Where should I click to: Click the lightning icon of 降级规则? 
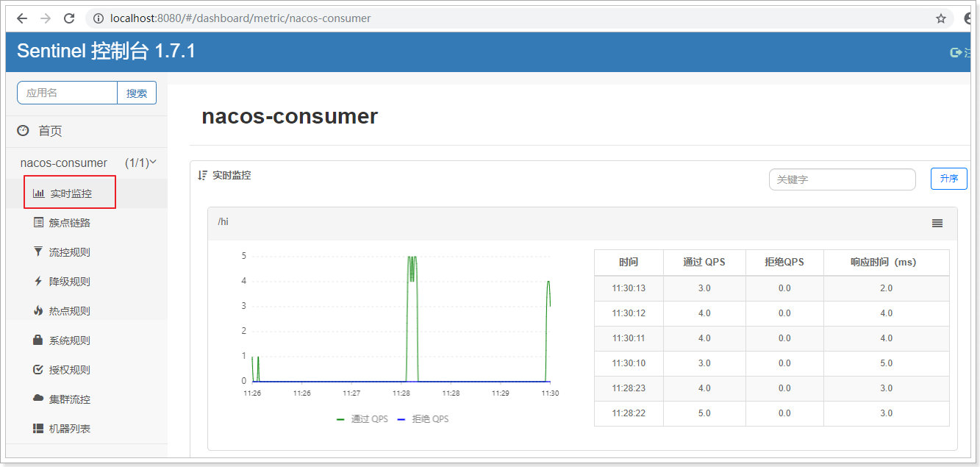[x=38, y=281]
